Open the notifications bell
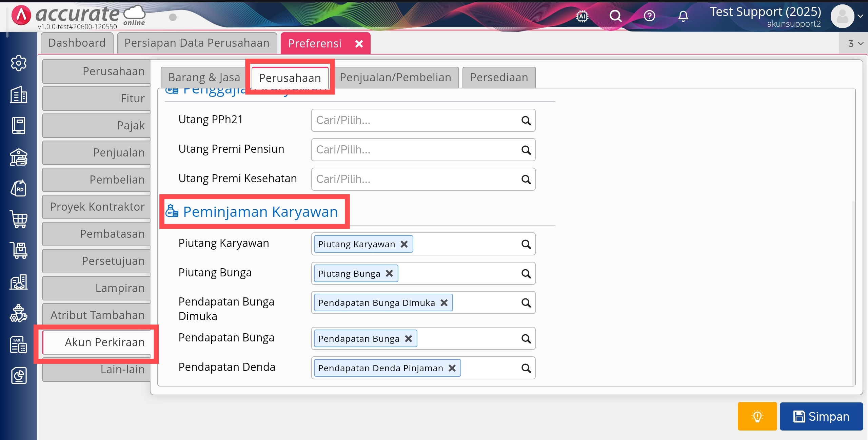This screenshot has width=868, height=440. pos(683,16)
